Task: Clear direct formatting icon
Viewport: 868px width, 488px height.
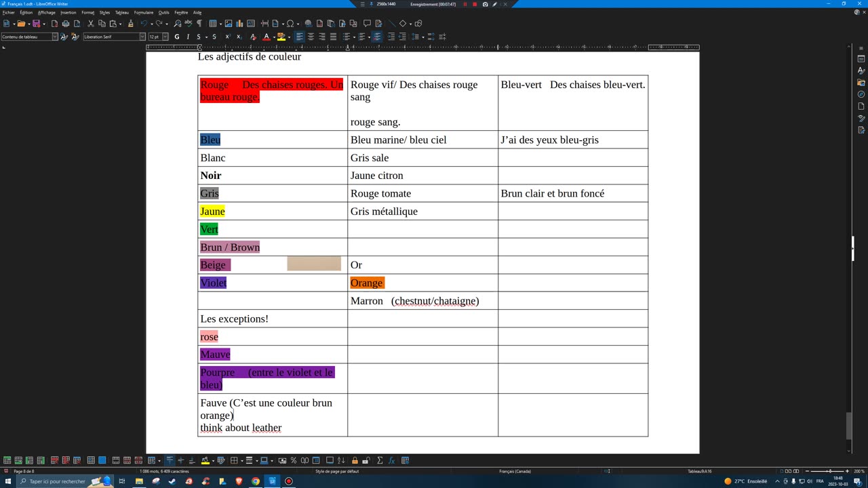Action: point(253,37)
